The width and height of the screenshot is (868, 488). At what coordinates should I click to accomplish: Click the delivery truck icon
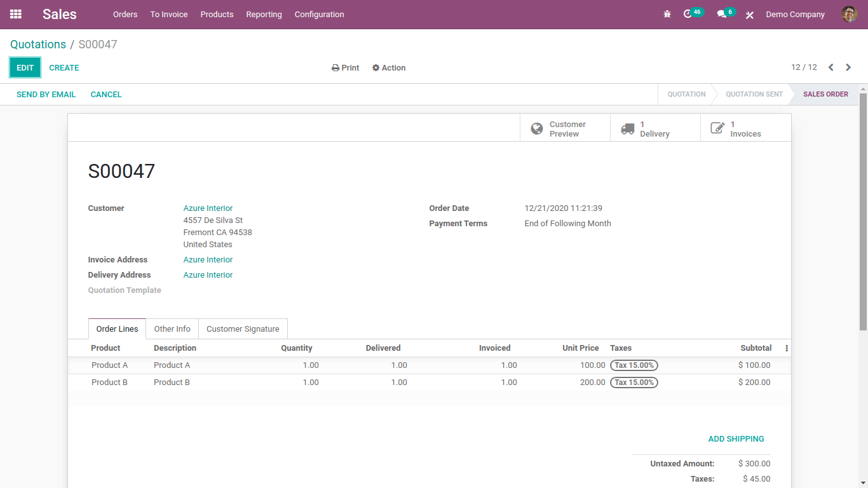coord(628,129)
